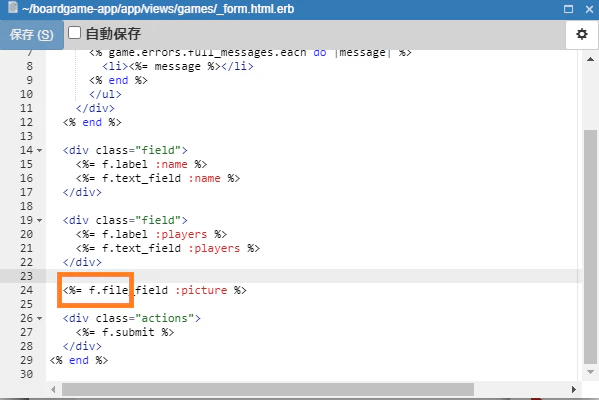Image resolution: width=599 pixels, height=400 pixels.
Task: Click div class="field" on line 14
Action: 125,151
